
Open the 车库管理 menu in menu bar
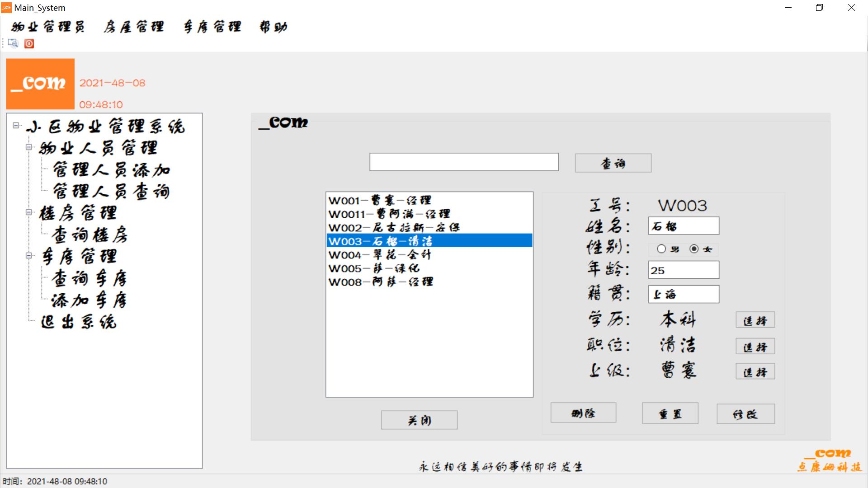click(x=212, y=27)
